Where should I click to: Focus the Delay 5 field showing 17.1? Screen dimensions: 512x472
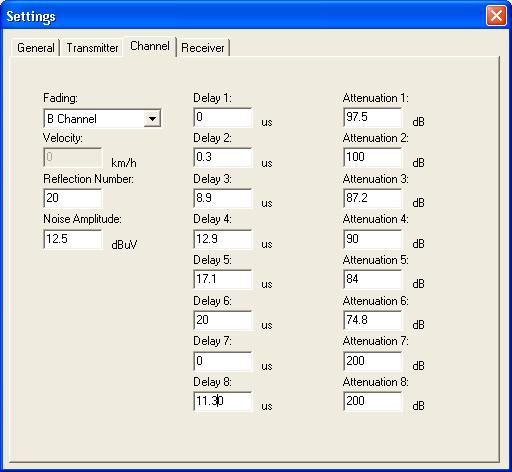[223, 279]
